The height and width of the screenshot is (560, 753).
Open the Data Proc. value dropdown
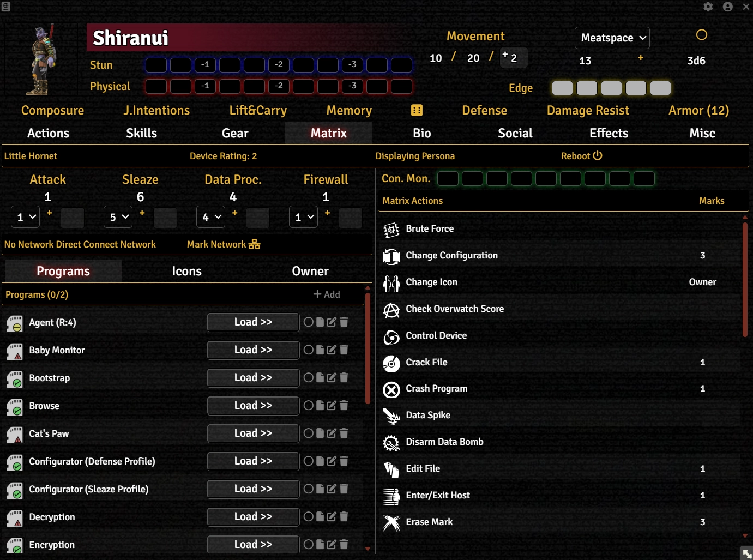(x=210, y=217)
